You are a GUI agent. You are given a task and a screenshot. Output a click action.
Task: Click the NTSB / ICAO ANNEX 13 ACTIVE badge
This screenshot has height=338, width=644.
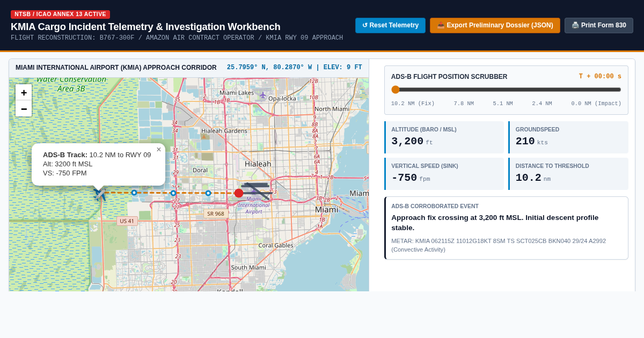[60, 14]
